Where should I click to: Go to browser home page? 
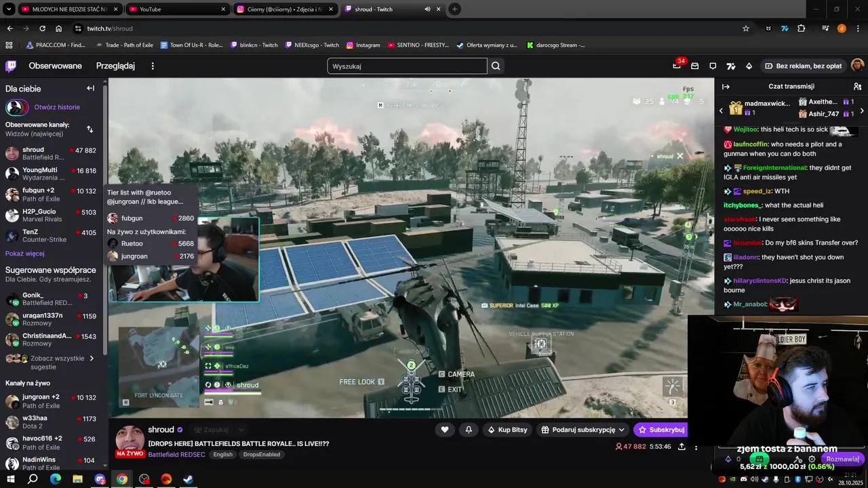pyautogui.click(x=58, y=28)
